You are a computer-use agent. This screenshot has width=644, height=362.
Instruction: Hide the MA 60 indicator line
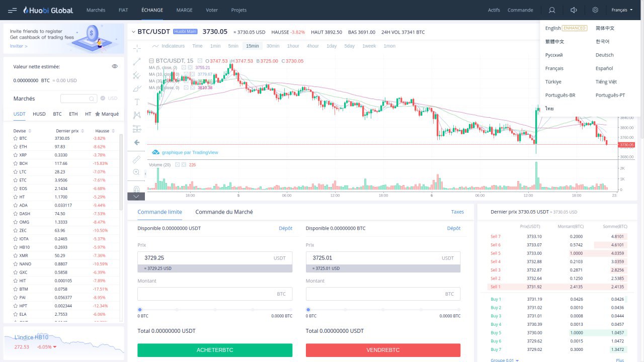pos(186,87)
